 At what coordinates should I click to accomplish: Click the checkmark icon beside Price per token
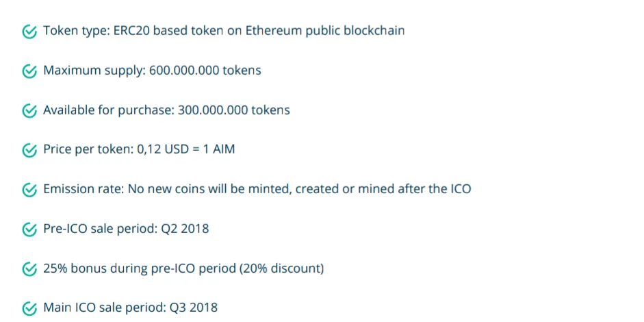click(29, 150)
